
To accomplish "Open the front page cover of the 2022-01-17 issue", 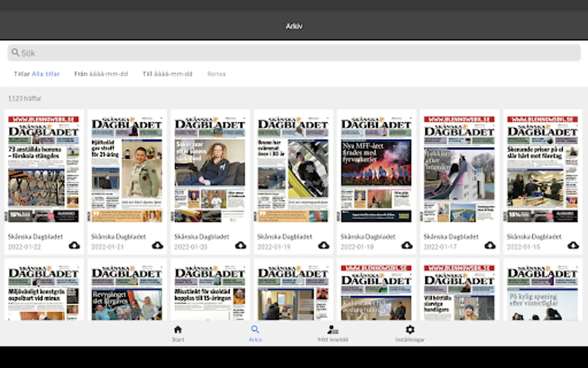I will [459, 169].
